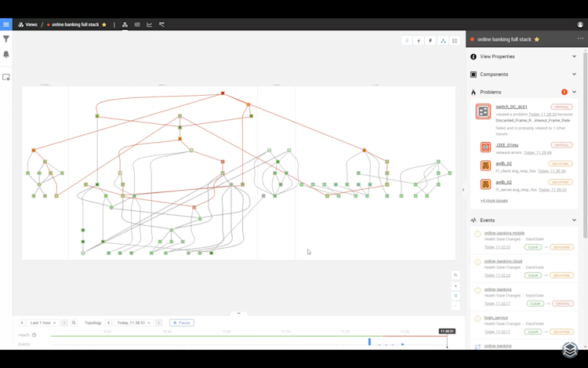Fit the topology to screen button
The width and height of the screenshot is (588, 368).
pos(456,296)
